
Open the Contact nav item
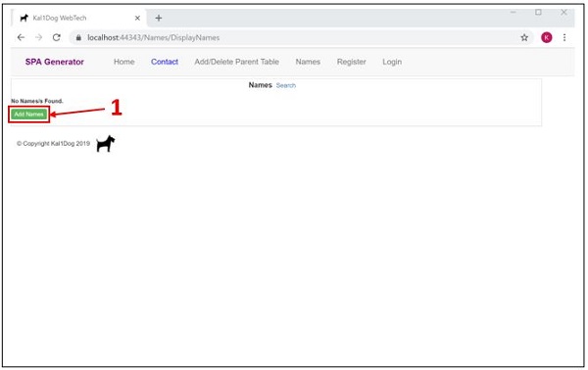[165, 62]
